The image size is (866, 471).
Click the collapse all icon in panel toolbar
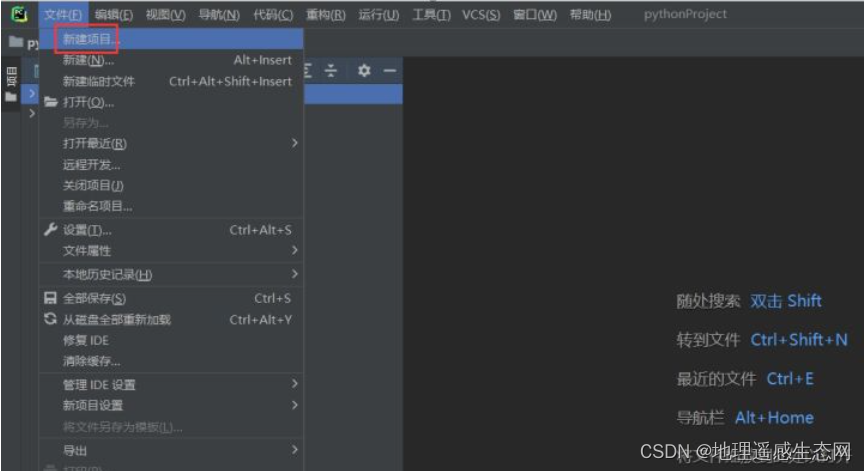331,71
